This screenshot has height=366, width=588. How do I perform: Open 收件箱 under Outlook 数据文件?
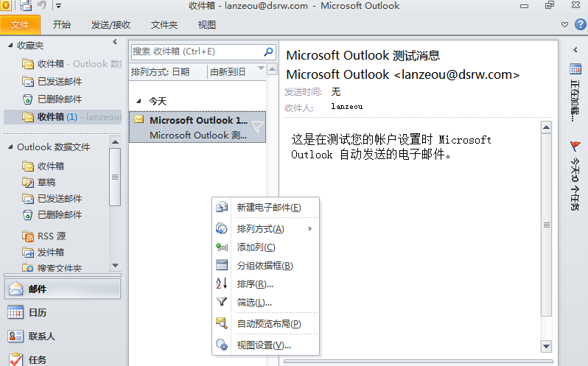click(x=43, y=166)
